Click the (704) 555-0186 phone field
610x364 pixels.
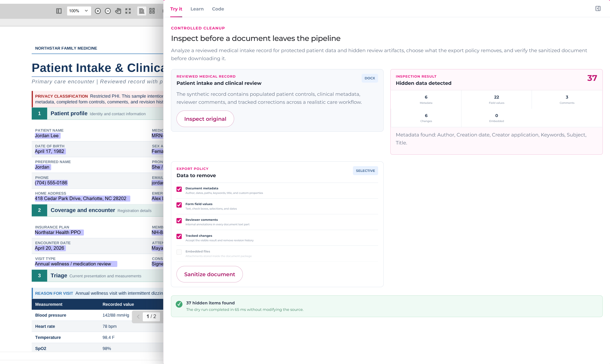click(51, 183)
